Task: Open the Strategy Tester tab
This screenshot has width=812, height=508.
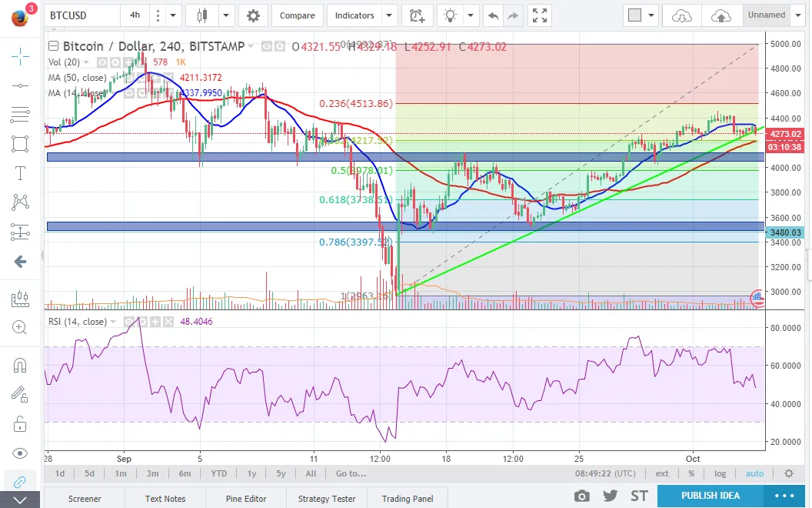Action: (x=327, y=499)
